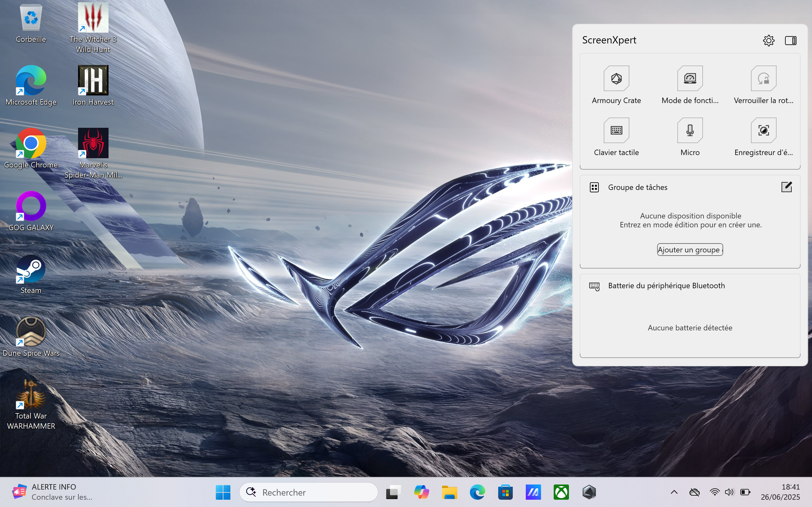Select Marvel's Spider-Man desktop shortcut

click(93, 153)
